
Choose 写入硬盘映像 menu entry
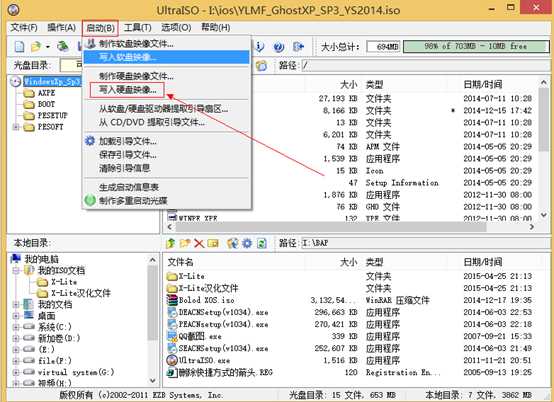pos(167,90)
